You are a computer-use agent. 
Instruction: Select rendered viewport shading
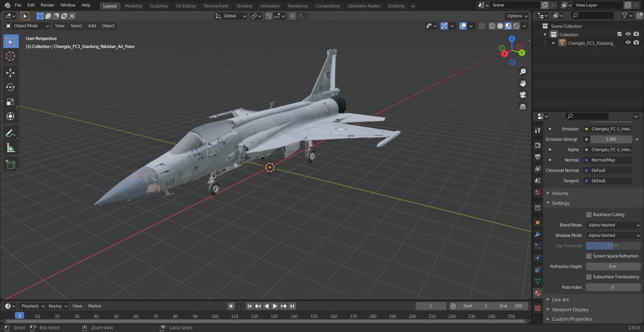517,26
